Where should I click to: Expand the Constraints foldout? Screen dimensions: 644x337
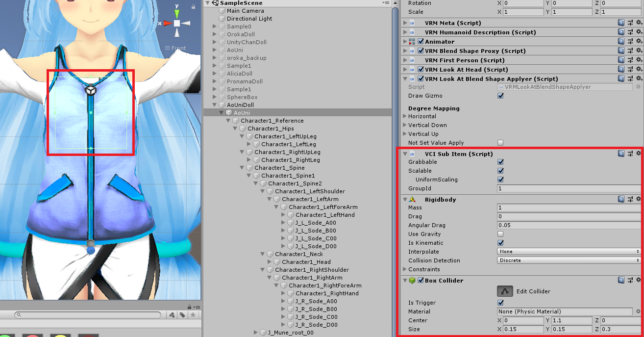click(x=405, y=269)
